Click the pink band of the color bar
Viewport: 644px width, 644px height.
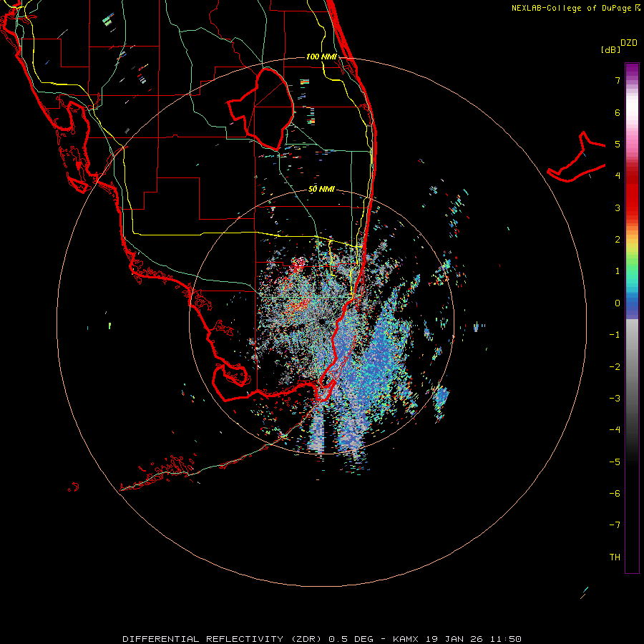(x=632, y=144)
